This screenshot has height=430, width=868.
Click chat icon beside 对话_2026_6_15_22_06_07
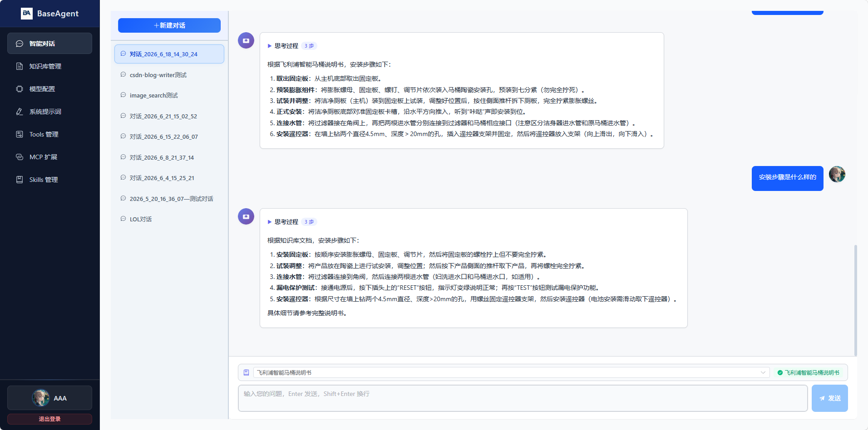point(123,136)
